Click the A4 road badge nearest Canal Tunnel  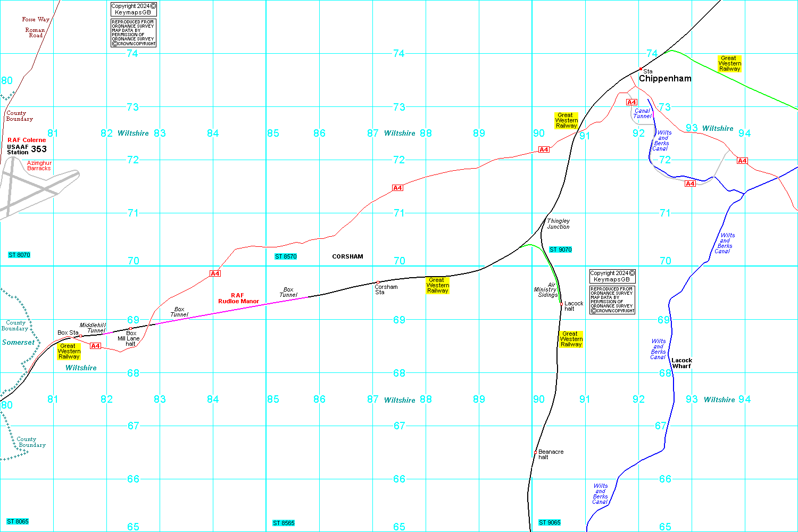(x=631, y=102)
